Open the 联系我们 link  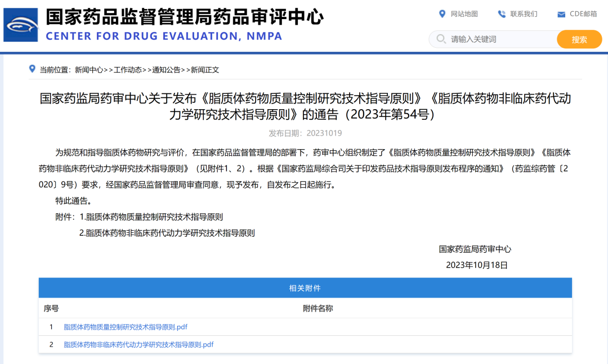[524, 14]
